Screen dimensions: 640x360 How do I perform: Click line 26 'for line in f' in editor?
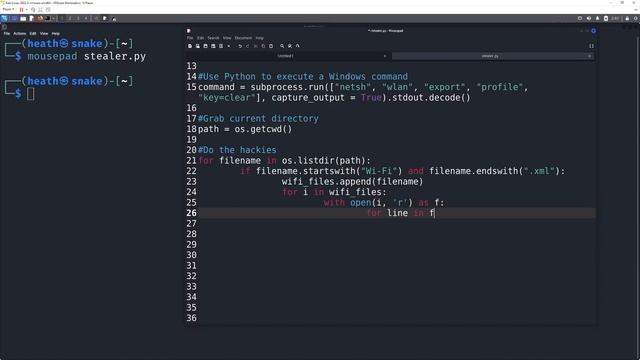click(401, 213)
